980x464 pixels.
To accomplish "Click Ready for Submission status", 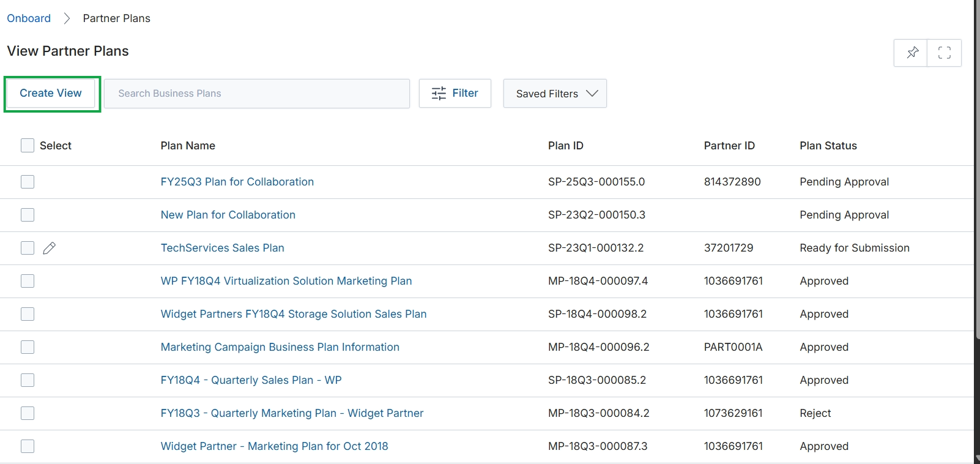I will tap(855, 248).
